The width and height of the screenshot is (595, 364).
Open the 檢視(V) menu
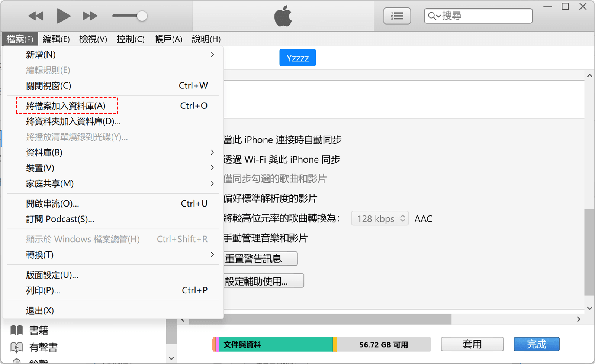tap(93, 39)
